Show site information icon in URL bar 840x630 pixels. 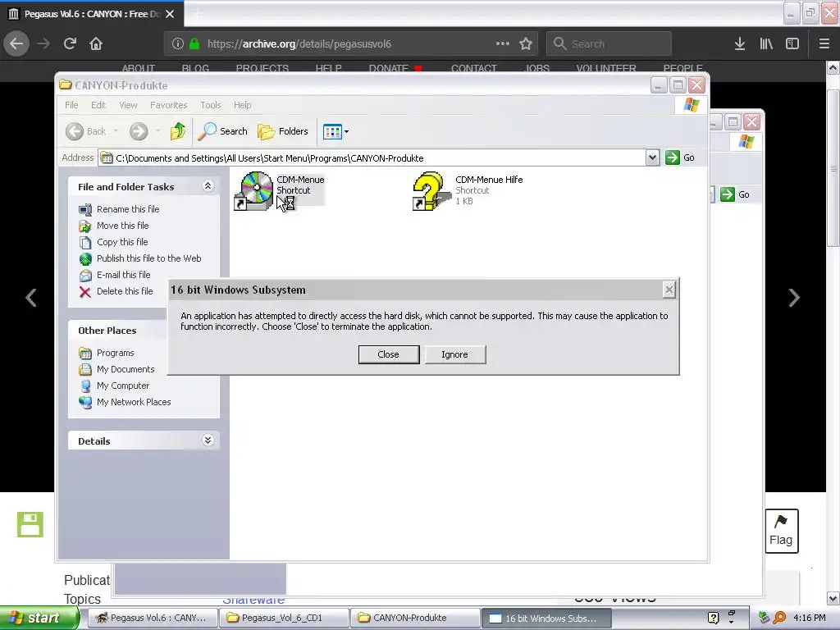(x=178, y=44)
